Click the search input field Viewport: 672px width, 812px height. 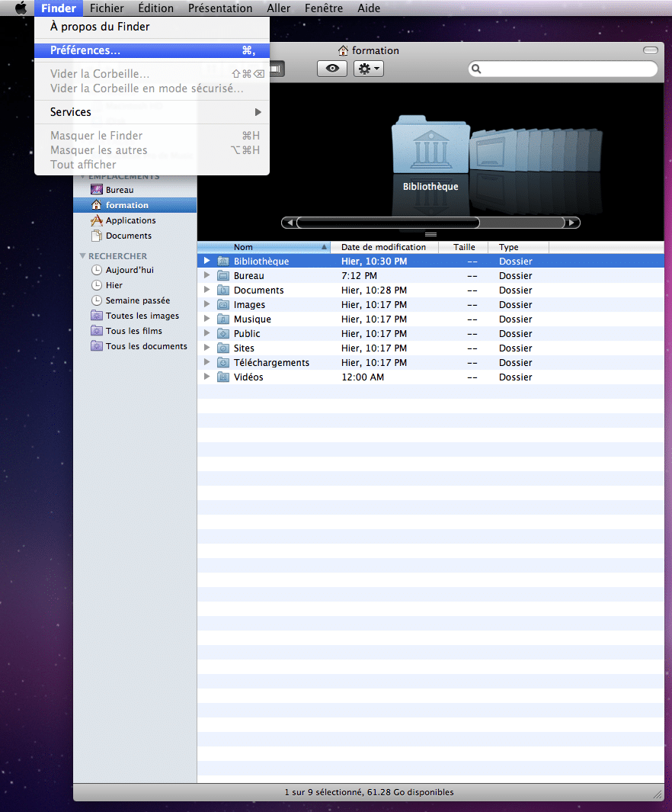tap(563, 69)
